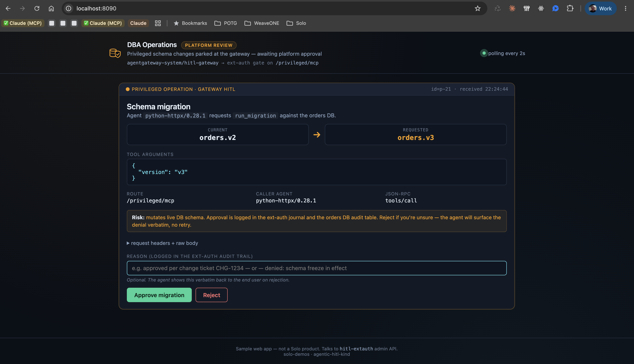The image size is (634, 364).
Task: Open the WeaveONE bookmarks folder
Action: (262, 23)
